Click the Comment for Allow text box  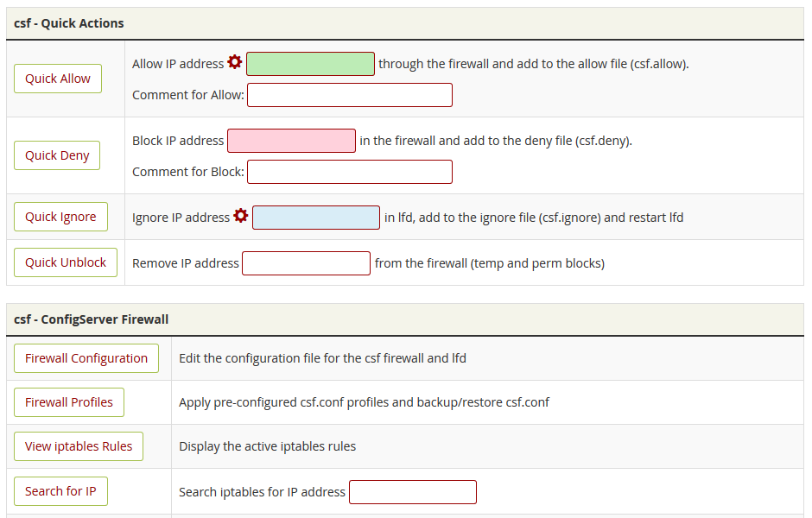349,95
